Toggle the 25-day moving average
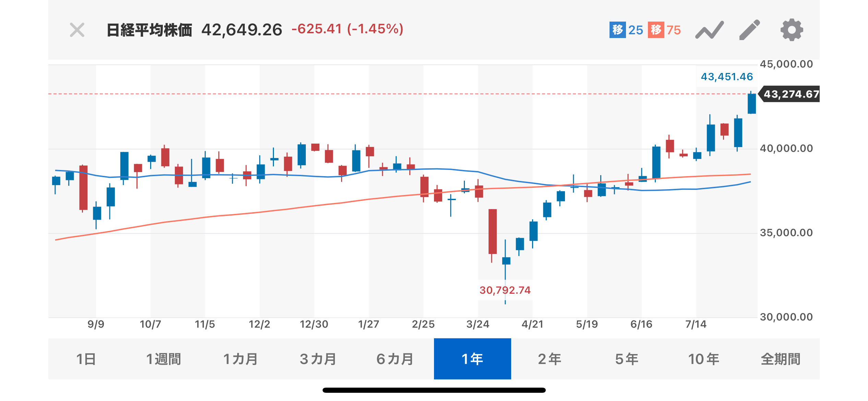 626,30
